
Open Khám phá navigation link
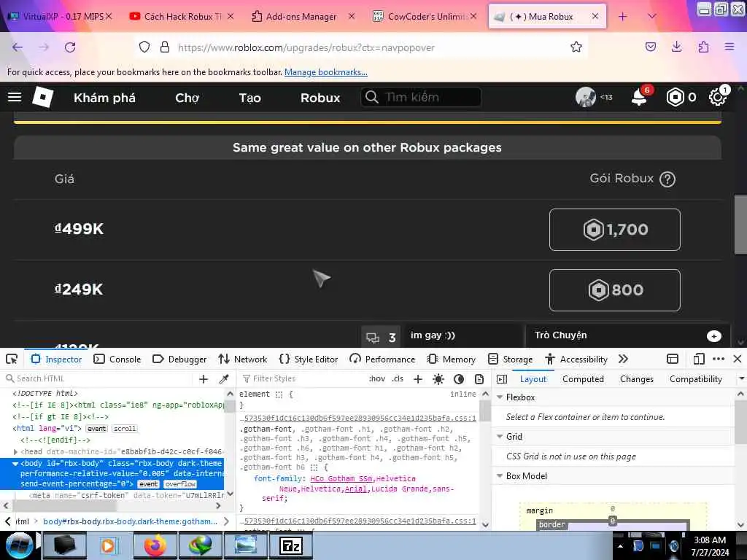(x=104, y=98)
